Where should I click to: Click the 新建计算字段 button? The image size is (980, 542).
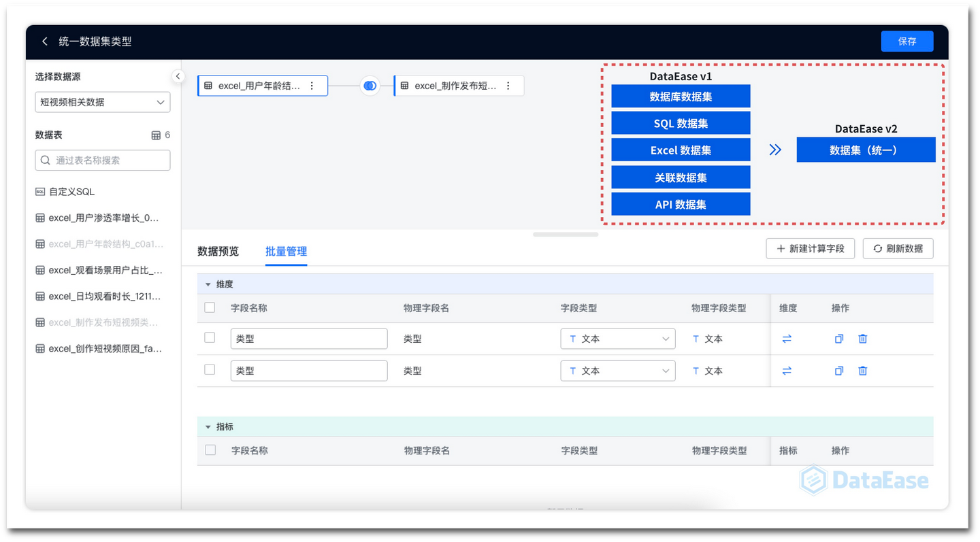click(x=810, y=248)
